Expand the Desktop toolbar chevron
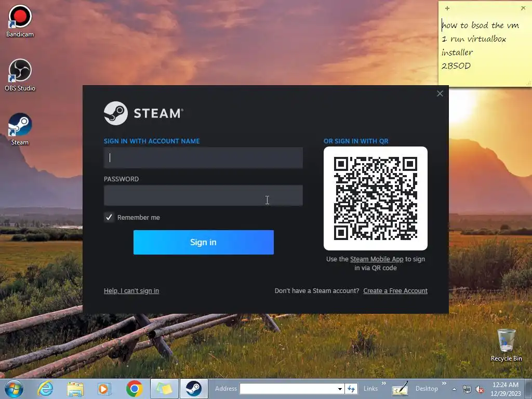The image size is (532, 399). tap(444, 383)
